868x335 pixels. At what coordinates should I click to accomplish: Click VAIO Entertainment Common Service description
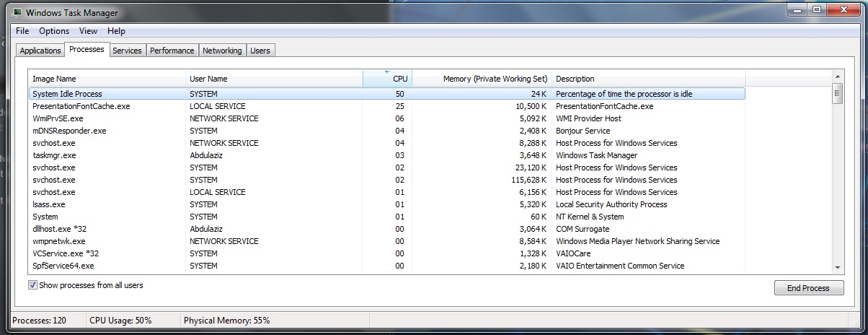(620, 266)
